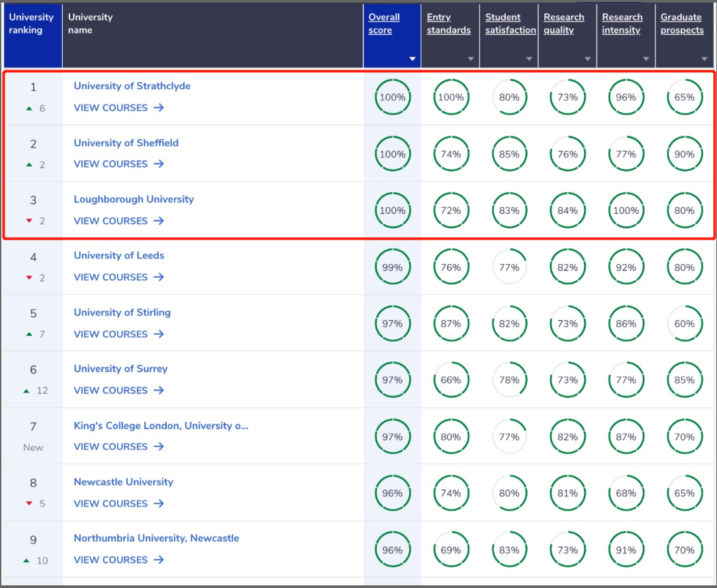Click the Graduate prospects column header link
This screenshot has width=717, height=588.
click(682, 24)
